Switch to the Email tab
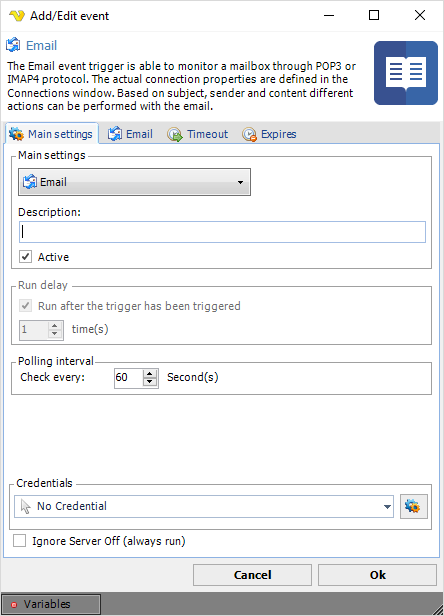 click(x=130, y=134)
